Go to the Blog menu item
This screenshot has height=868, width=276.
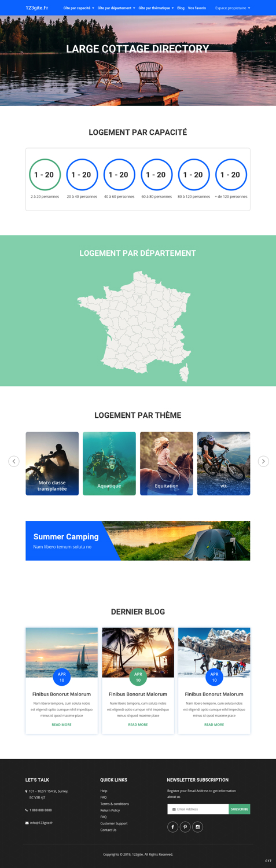click(181, 8)
